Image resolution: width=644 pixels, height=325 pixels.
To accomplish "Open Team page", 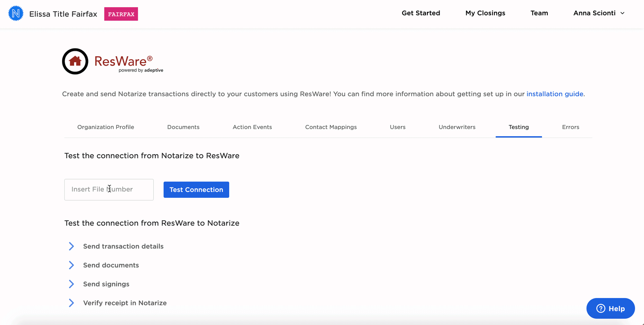I will 539,13.
